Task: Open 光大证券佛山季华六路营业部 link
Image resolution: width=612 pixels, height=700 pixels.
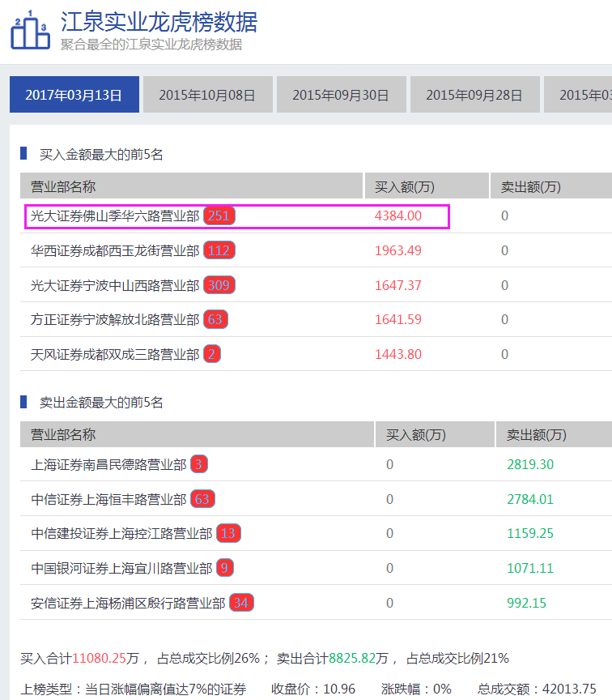Action: (x=114, y=216)
